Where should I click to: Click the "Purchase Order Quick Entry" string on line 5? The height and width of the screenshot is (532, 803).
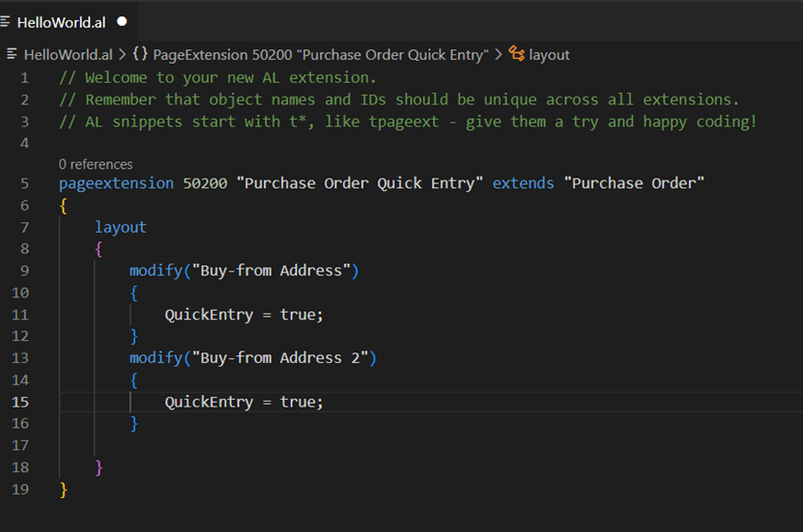click(x=359, y=183)
